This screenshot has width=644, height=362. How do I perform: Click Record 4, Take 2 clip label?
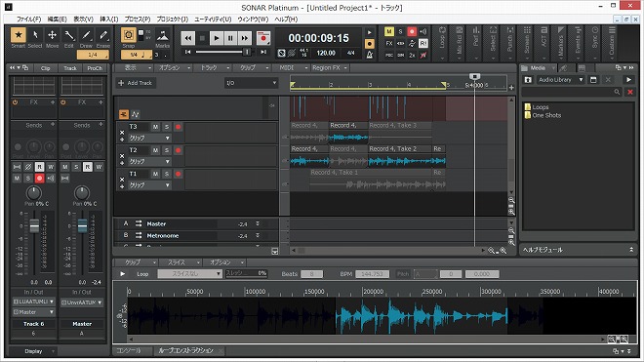(392, 148)
